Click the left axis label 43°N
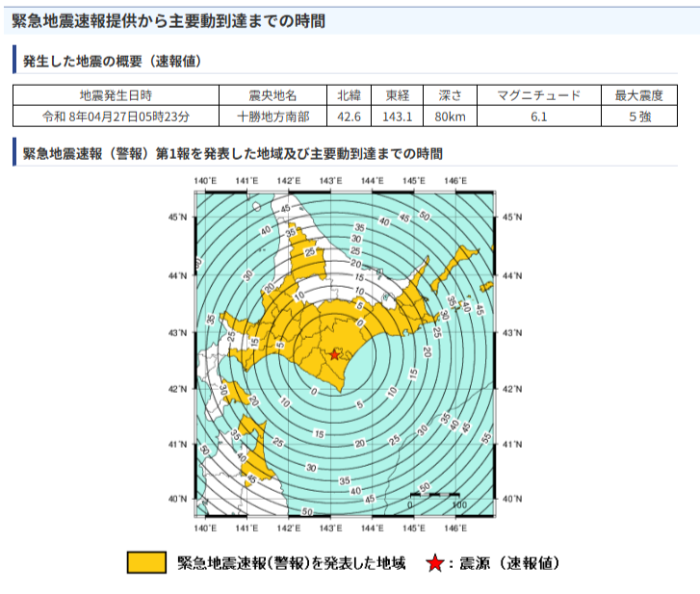Image resolution: width=700 pixels, height=594 pixels. [x=178, y=333]
